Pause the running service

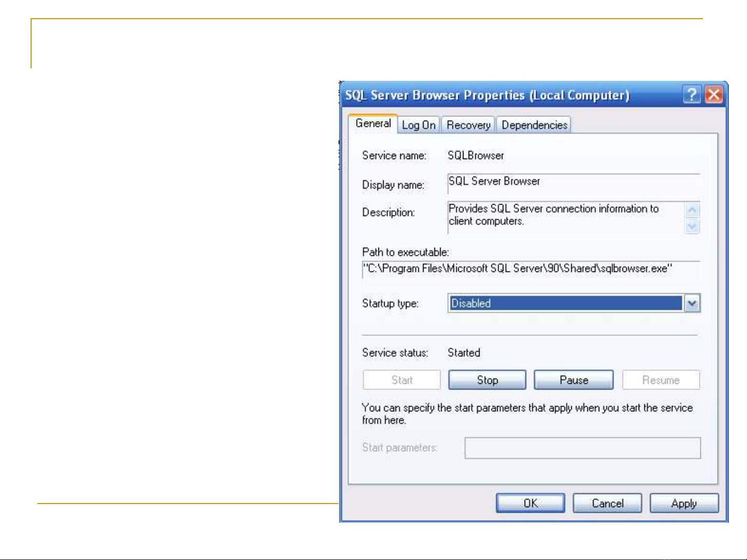point(573,380)
